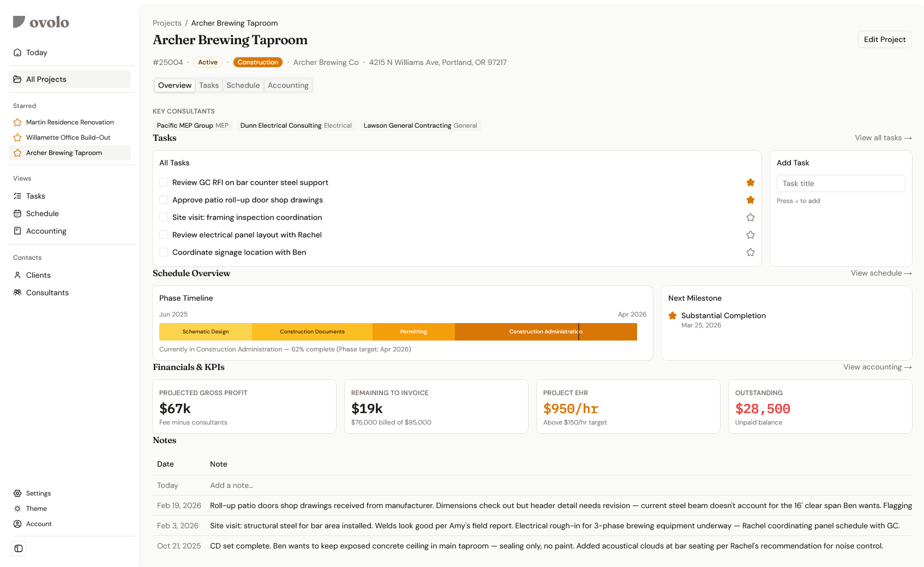
Task: Click the Theme sun icon
Action: point(17,509)
